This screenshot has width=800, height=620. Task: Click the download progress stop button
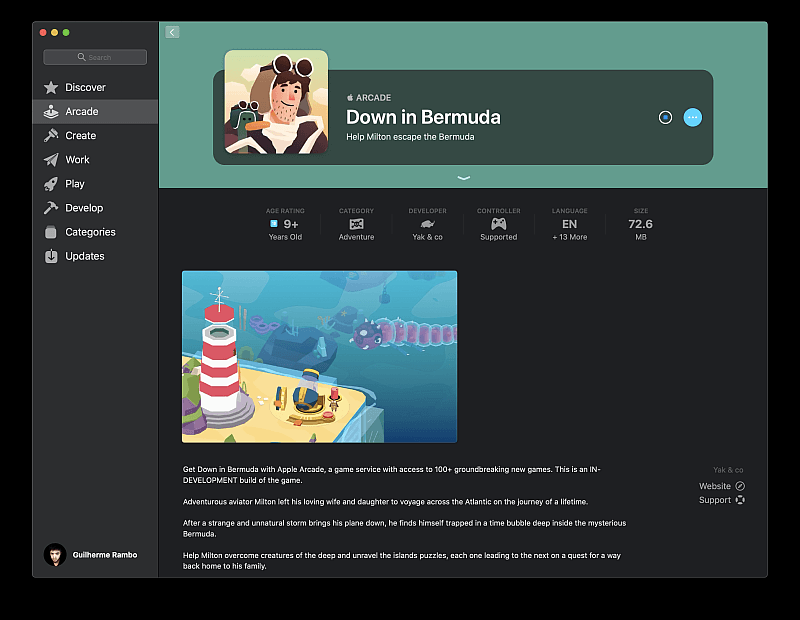[x=665, y=117]
